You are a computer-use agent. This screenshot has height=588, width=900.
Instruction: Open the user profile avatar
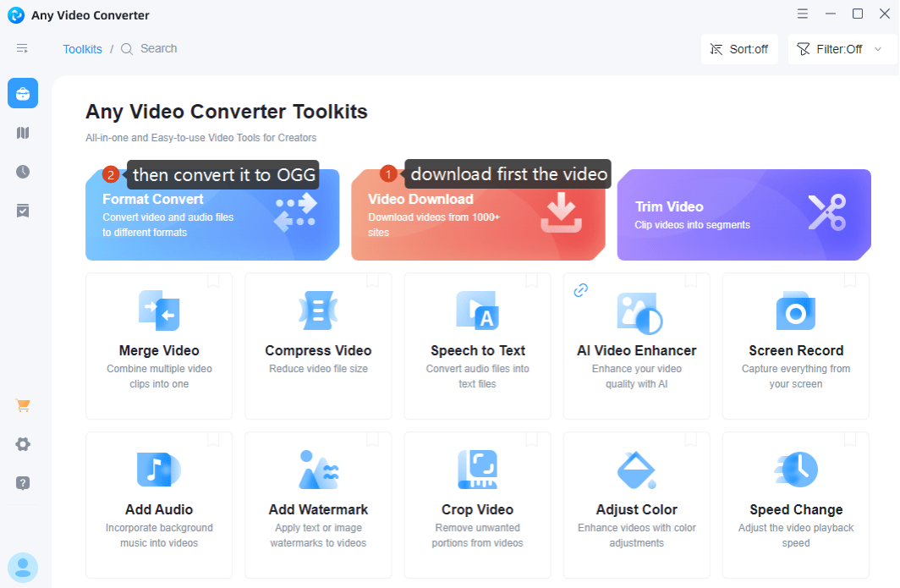tap(23, 568)
